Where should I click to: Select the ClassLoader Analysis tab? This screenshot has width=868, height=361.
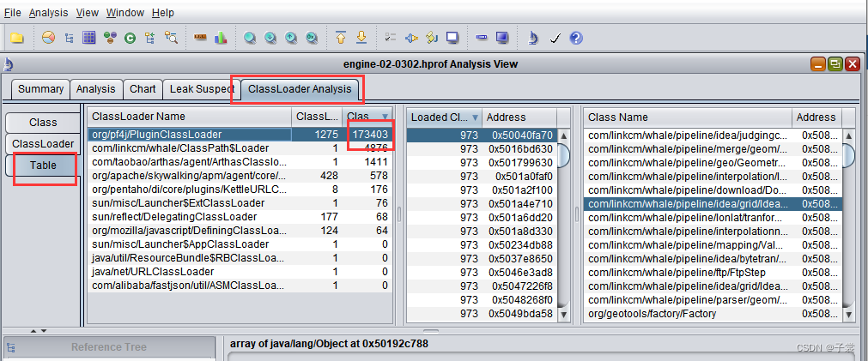300,89
